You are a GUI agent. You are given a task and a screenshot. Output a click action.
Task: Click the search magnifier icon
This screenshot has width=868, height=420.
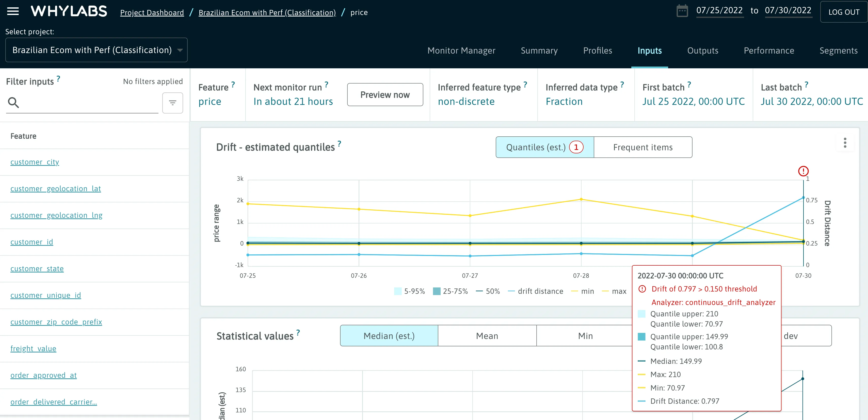[x=13, y=102]
